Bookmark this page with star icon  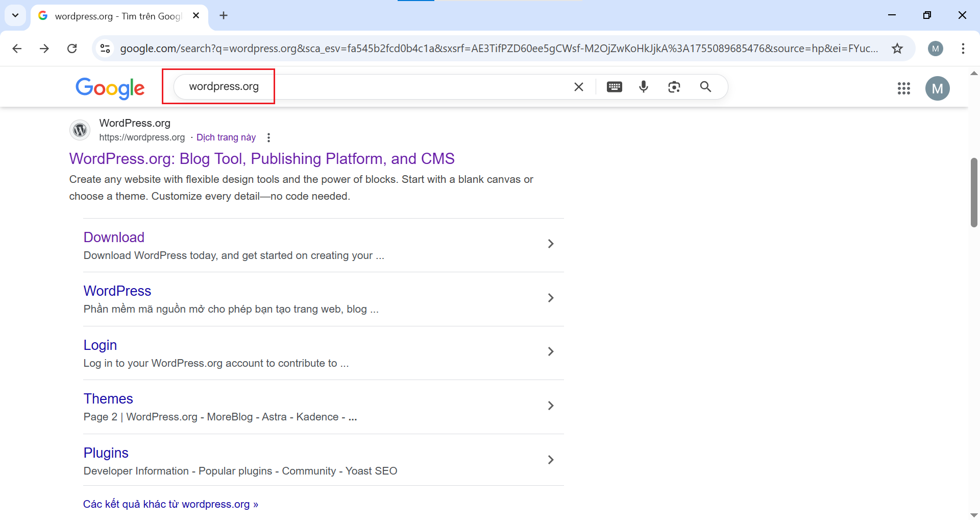point(897,49)
